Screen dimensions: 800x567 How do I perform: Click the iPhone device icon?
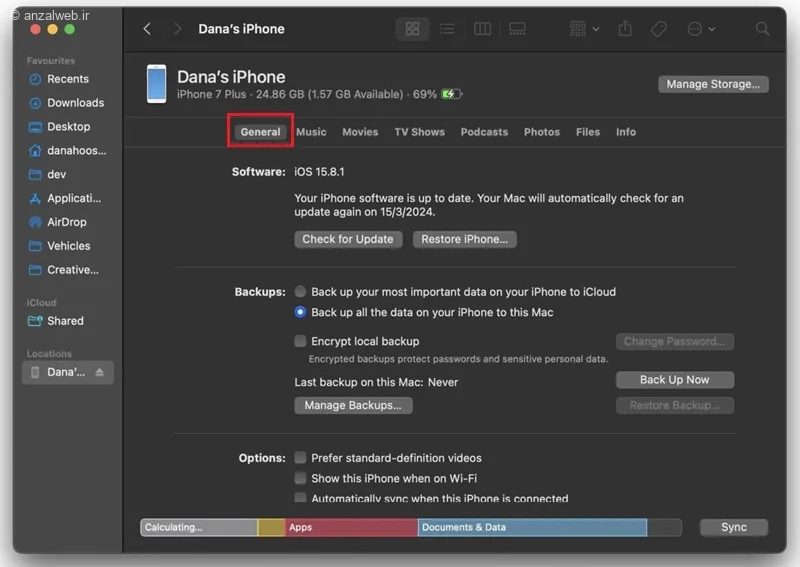(x=157, y=84)
